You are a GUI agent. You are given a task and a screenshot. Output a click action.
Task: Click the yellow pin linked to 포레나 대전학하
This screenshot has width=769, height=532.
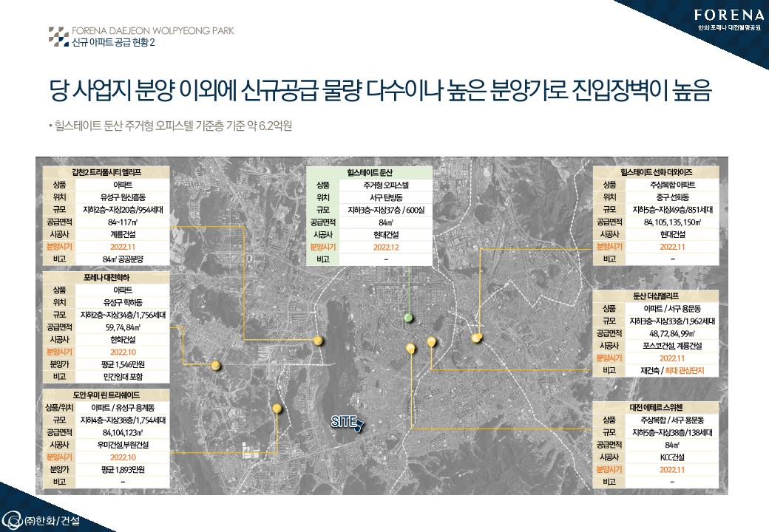click(x=215, y=365)
